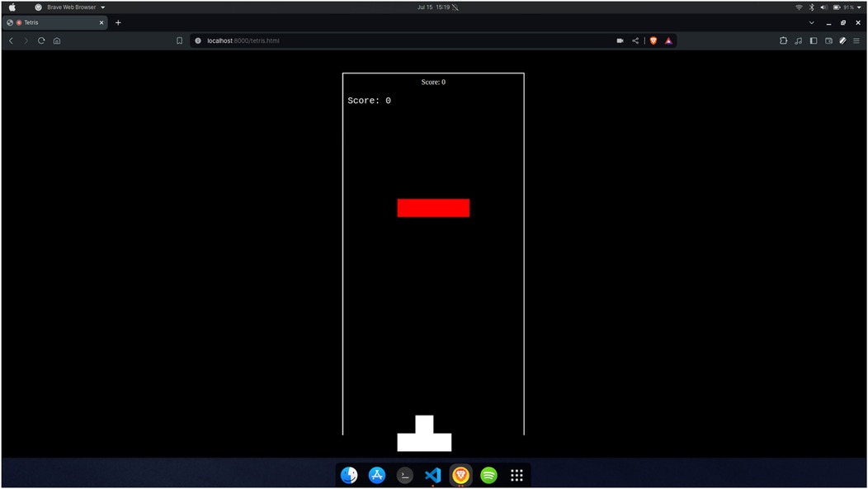Click the Brave Shields lion icon
Viewport: 868px width, 489px height.
pos(653,40)
